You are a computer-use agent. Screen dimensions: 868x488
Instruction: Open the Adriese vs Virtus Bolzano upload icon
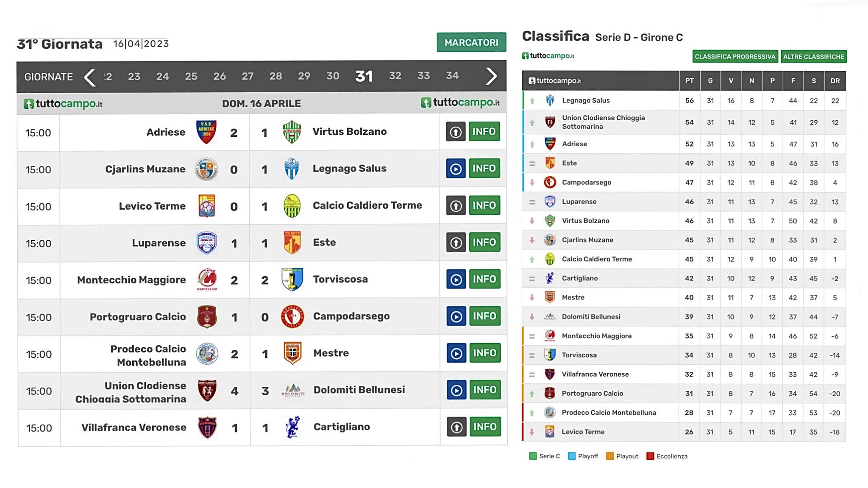[x=456, y=132]
